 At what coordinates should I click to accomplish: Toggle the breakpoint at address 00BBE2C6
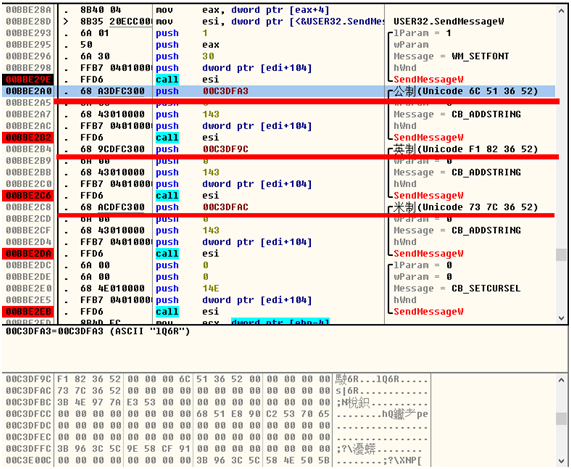tap(28, 196)
